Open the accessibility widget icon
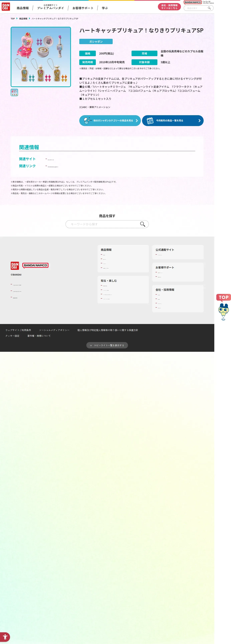 (x=5, y=637)
